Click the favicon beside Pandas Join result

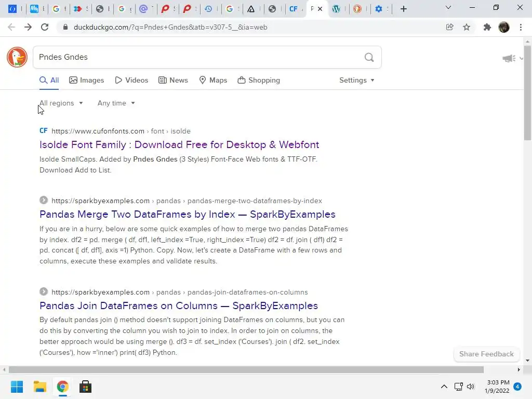(44, 292)
